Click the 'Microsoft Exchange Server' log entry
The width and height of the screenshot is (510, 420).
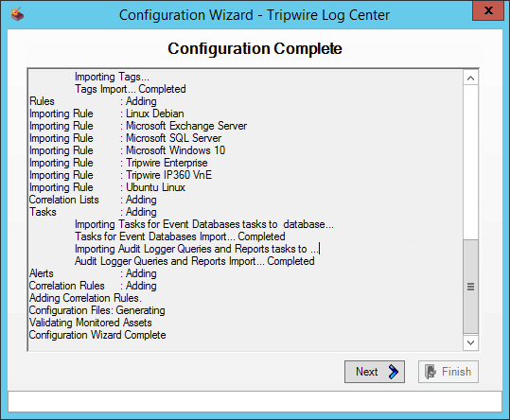[186, 126]
